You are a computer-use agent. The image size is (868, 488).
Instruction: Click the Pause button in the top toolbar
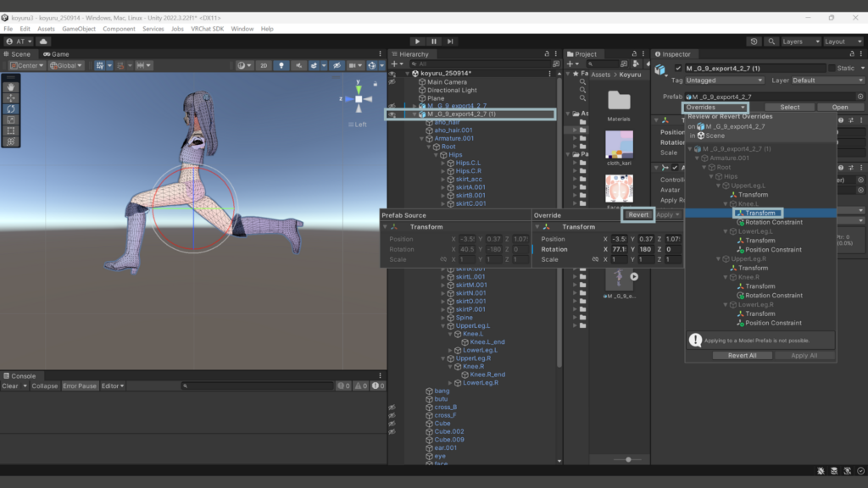pyautogui.click(x=434, y=41)
